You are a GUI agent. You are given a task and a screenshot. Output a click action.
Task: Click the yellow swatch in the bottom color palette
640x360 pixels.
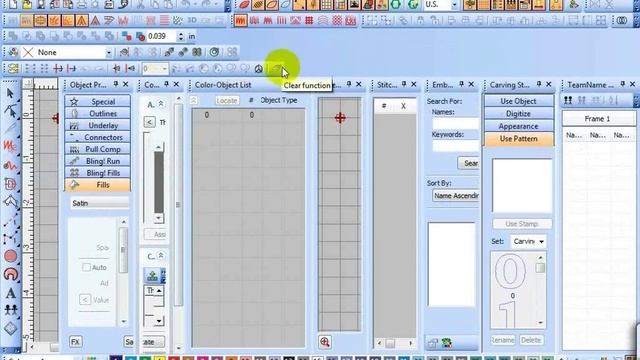pos(160,358)
